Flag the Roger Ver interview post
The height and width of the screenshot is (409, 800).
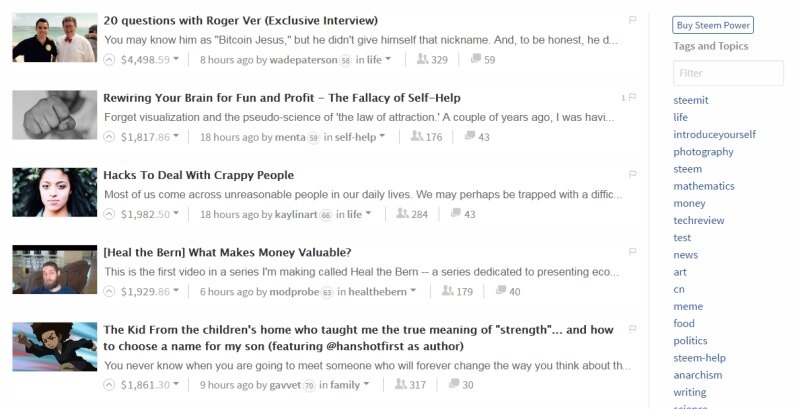633,19
